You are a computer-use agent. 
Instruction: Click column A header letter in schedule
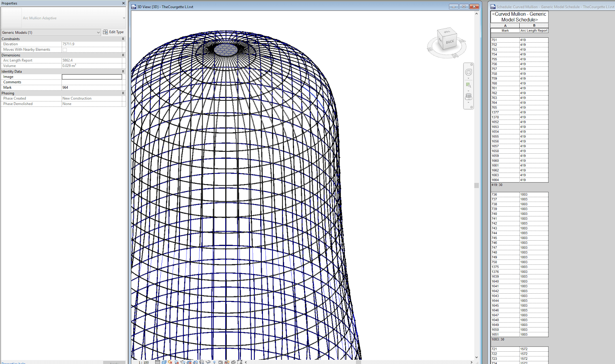pos(505,26)
